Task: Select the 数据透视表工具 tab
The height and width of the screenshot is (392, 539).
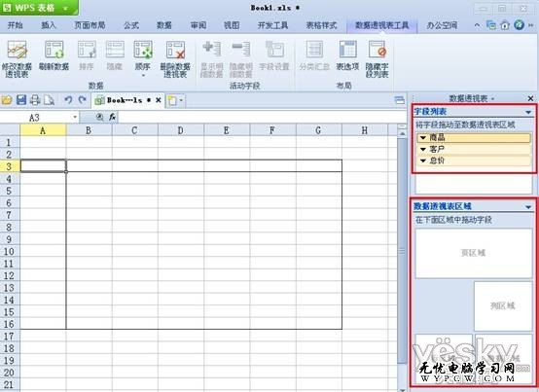Action: point(382,25)
